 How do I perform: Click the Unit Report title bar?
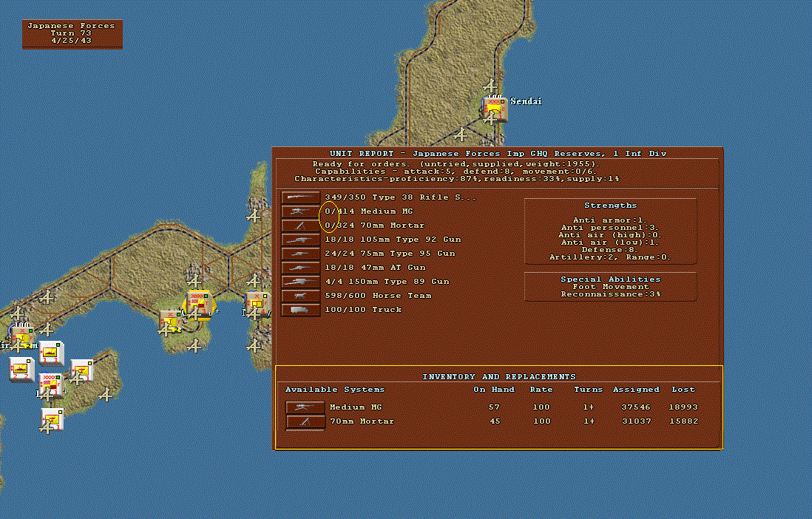point(498,153)
